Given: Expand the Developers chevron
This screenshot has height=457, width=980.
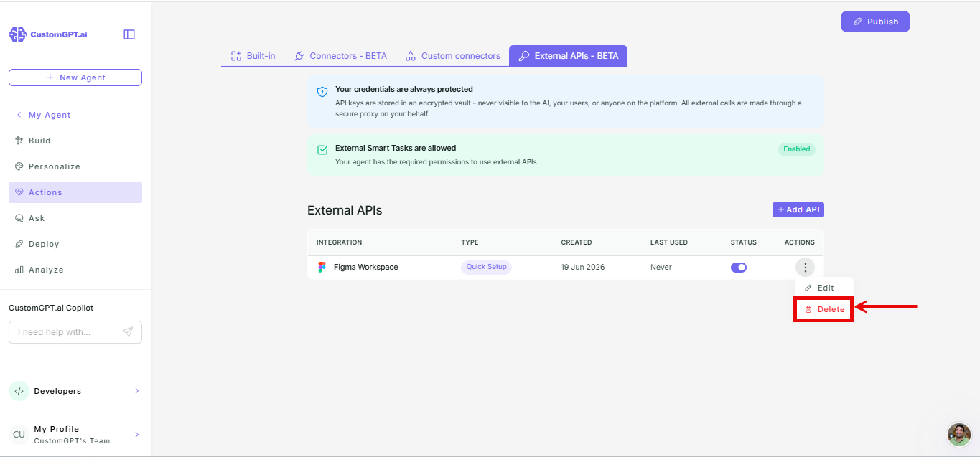Looking at the screenshot, I should (136, 391).
